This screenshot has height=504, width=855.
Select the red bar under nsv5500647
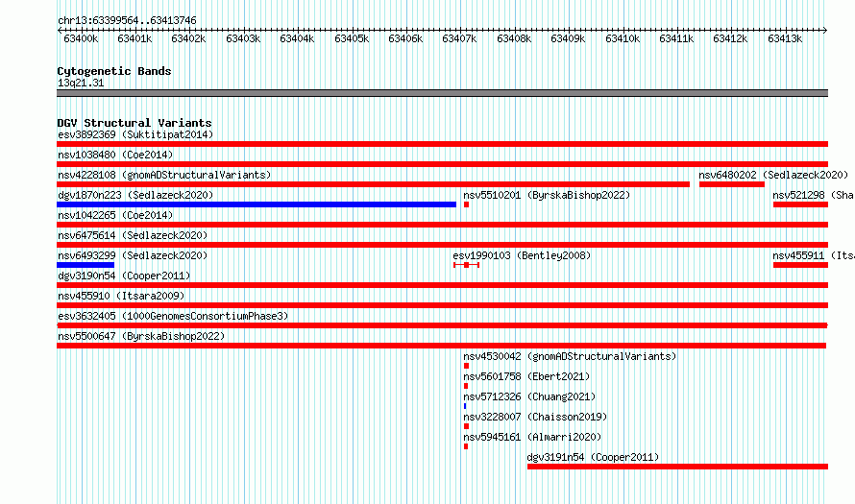442,346
